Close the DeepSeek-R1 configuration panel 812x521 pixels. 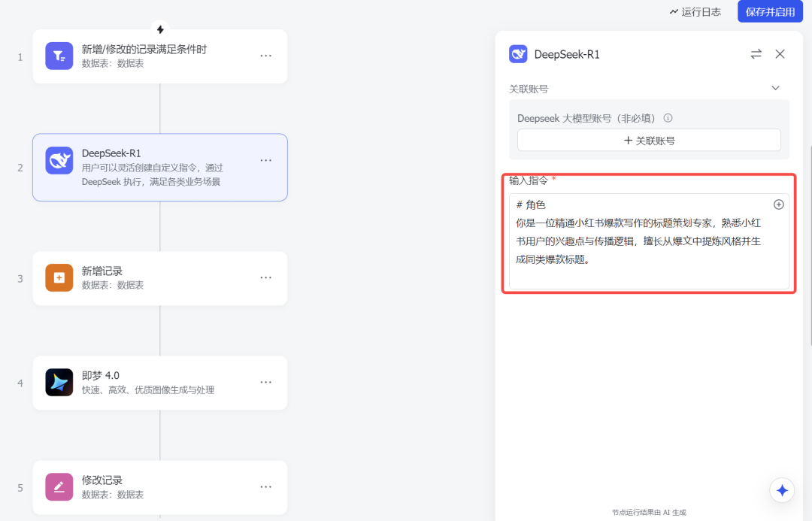tap(780, 53)
